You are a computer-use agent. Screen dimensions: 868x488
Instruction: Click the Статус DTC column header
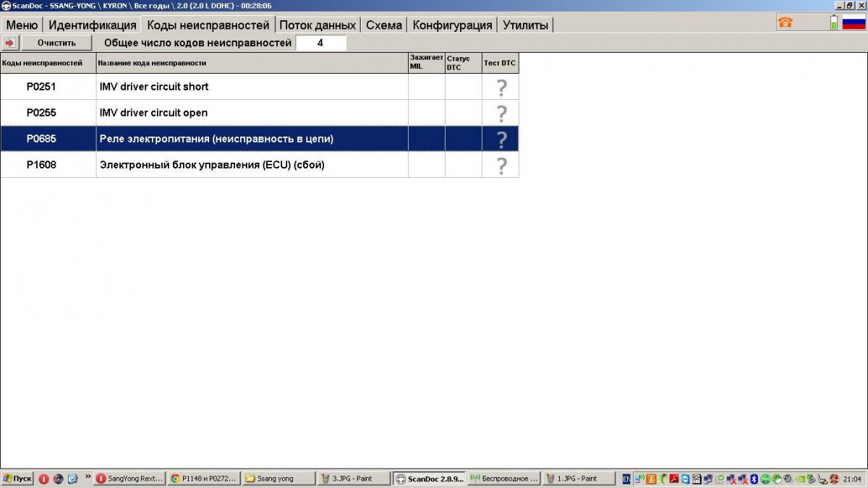[463, 63]
